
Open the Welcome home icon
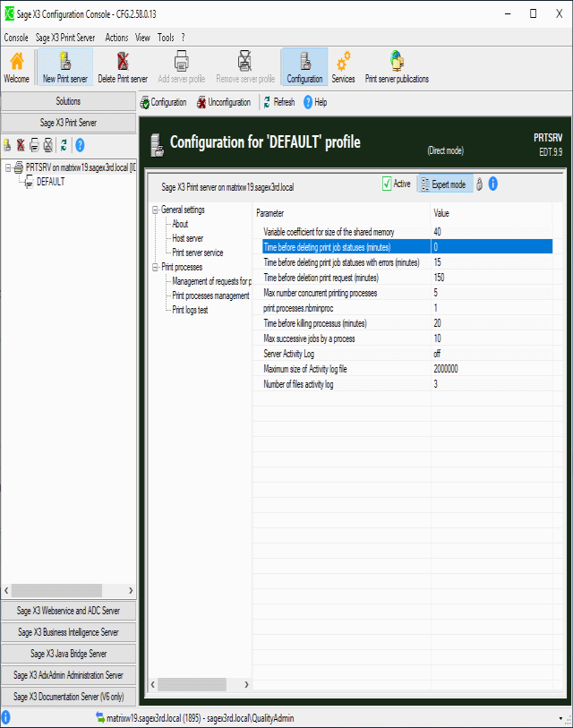(17, 68)
